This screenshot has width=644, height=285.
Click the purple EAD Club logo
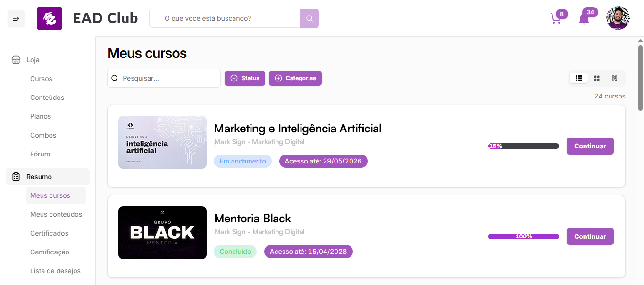point(50,18)
